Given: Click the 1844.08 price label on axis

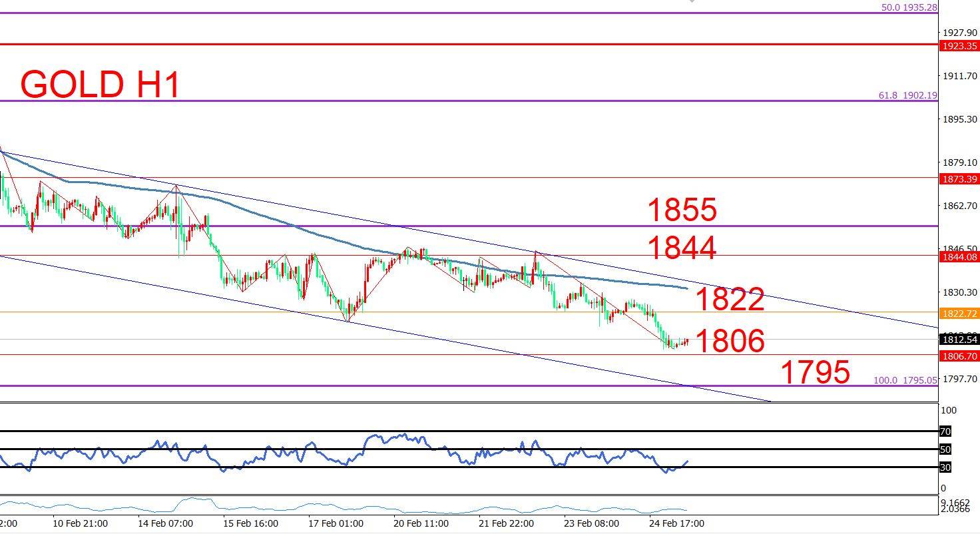Looking at the screenshot, I should pos(959,257).
